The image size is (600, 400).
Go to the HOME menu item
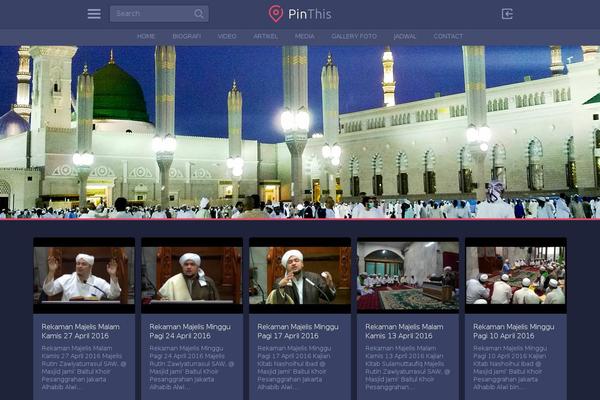[146, 36]
